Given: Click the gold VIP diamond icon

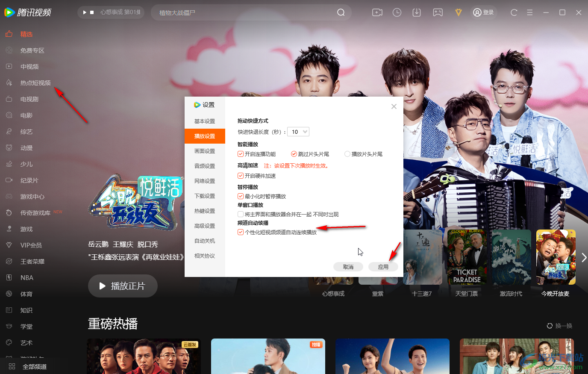Looking at the screenshot, I should pos(458,12).
